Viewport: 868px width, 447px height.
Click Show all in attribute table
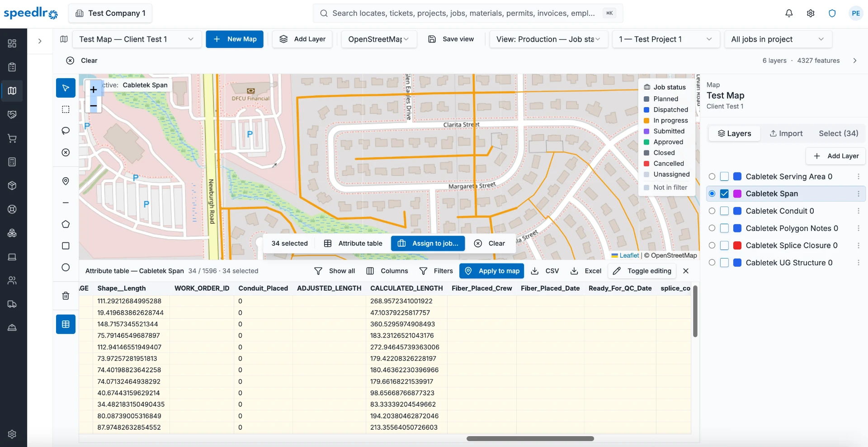(335, 271)
